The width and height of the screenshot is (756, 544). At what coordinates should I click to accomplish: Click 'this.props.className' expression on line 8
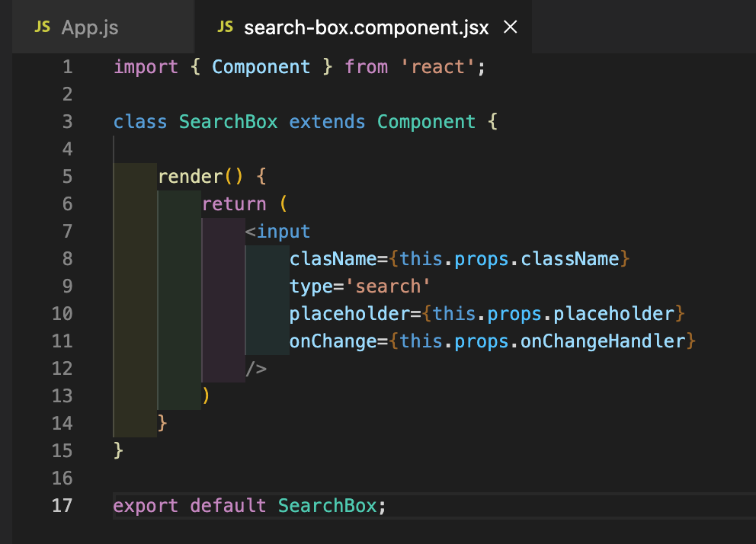509,259
